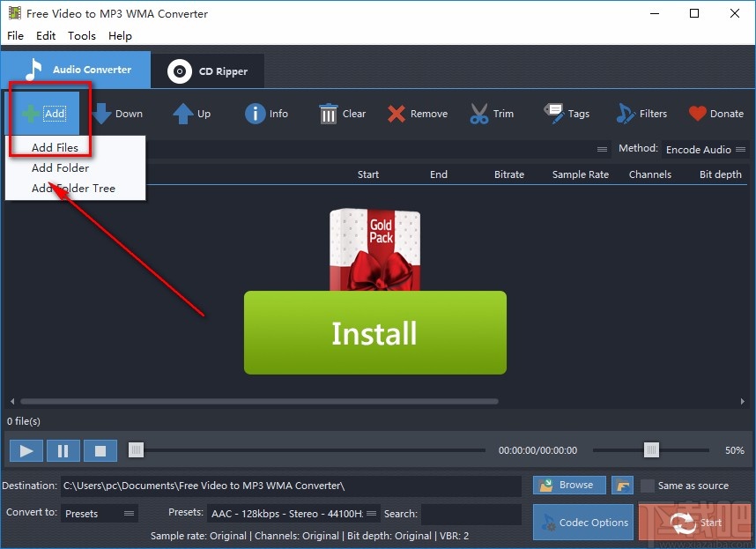Click the Destination path field

click(x=291, y=486)
